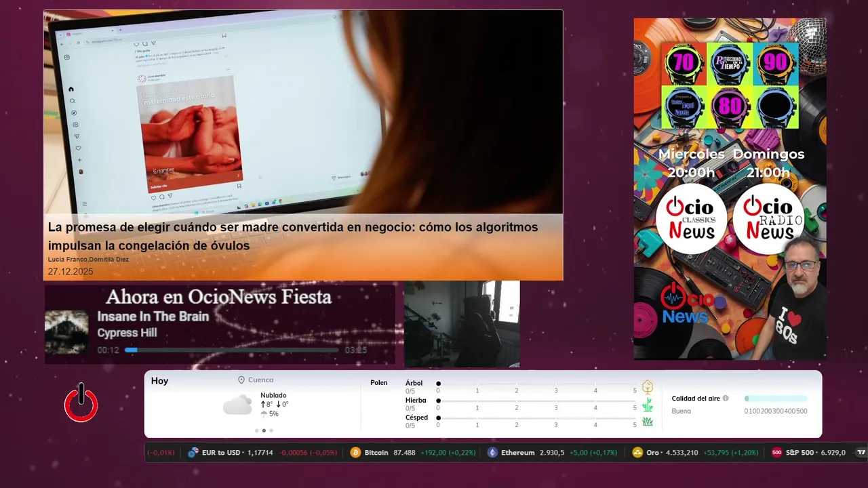Click the EUR to USD ticker entry
This screenshot has width=868, height=488.
pos(262,453)
